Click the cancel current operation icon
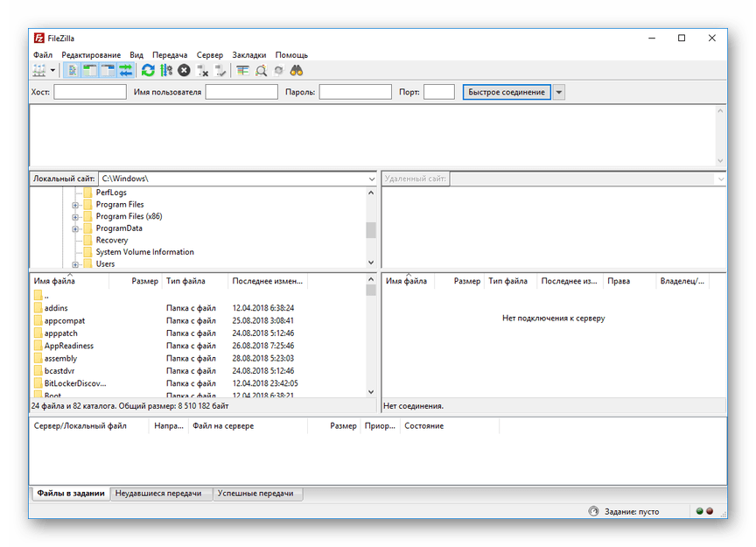 point(184,71)
